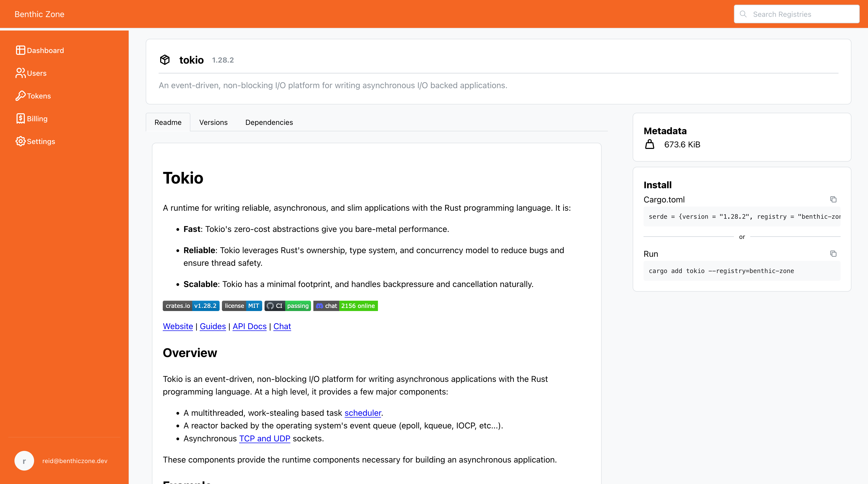The height and width of the screenshot is (484, 868).
Task: Follow the Guides link
Action: (x=213, y=327)
